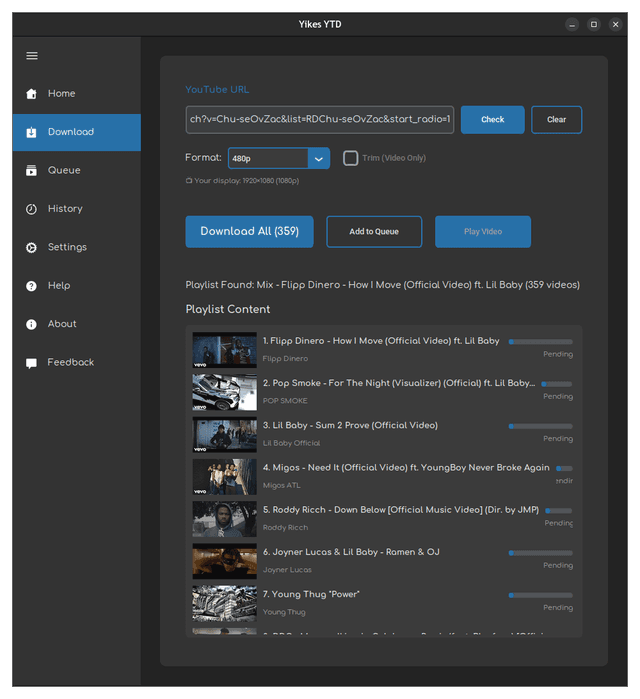Click thumbnail of Young Thug Power
The width and height of the screenshot is (640, 699).
click(225, 604)
